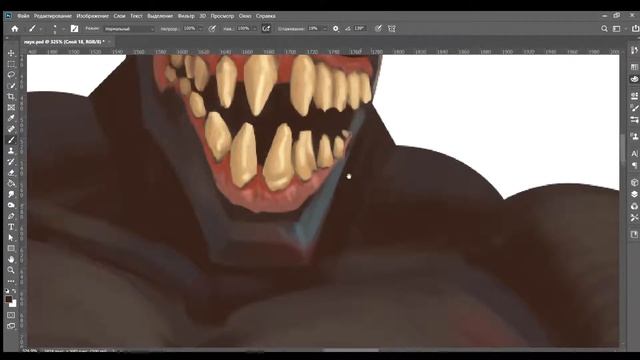640x360 pixels.
Task: Select the Frame tool
Action: (11, 107)
